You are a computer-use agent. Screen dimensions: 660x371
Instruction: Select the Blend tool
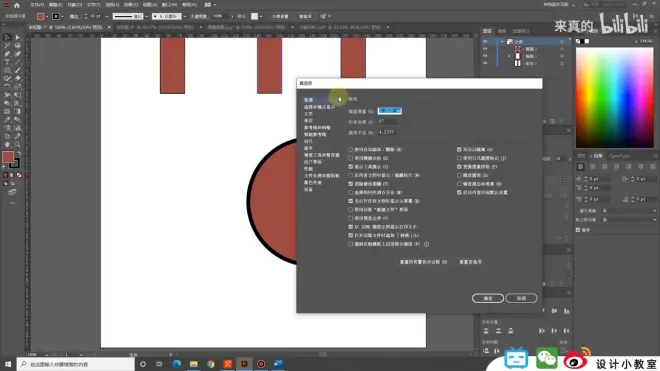click(17, 120)
